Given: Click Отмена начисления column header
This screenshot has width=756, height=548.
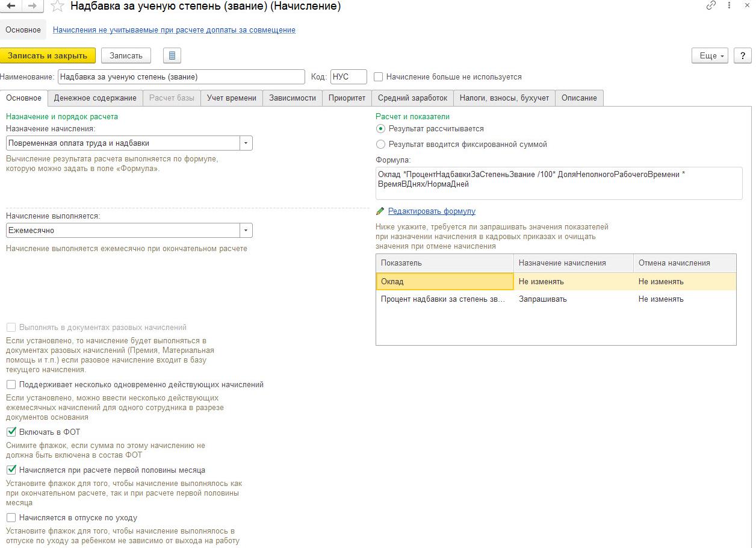Looking at the screenshot, I should 684,263.
